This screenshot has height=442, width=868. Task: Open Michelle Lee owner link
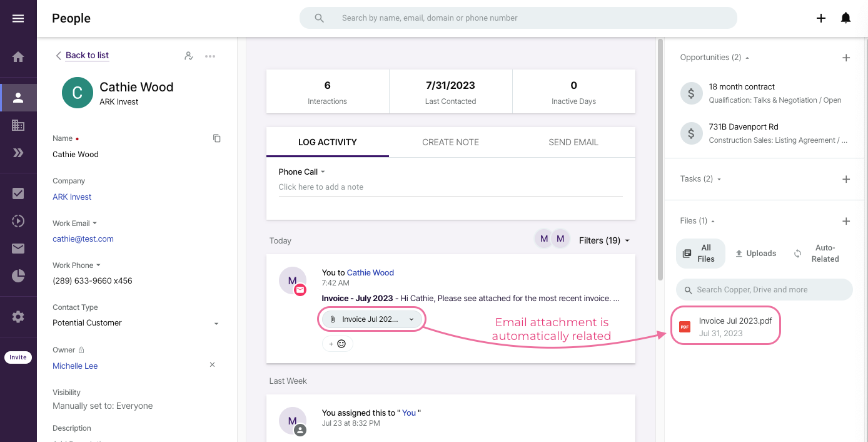tap(75, 366)
